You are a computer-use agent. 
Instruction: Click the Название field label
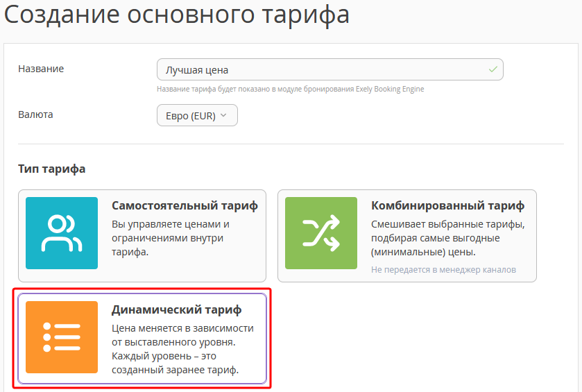pyautogui.click(x=41, y=69)
